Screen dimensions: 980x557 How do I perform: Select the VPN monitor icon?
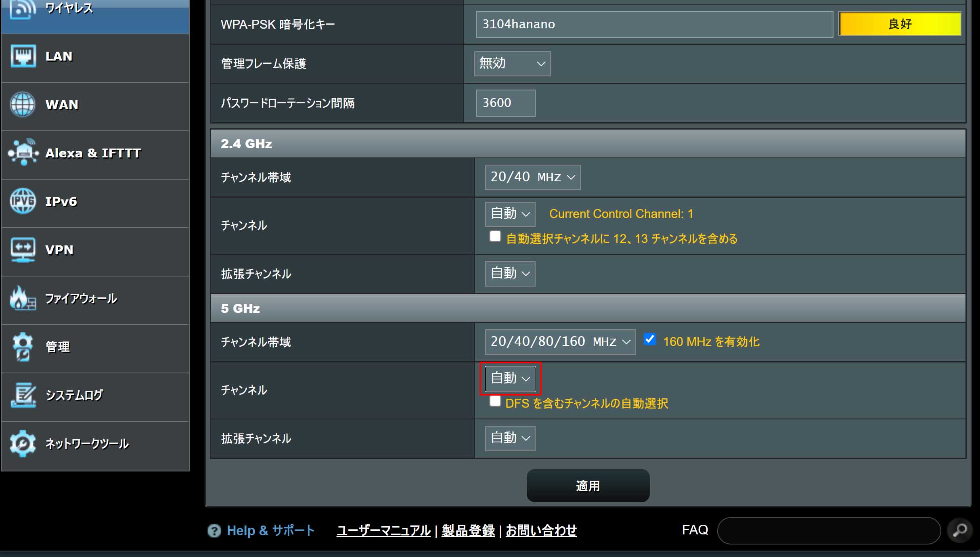23,250
